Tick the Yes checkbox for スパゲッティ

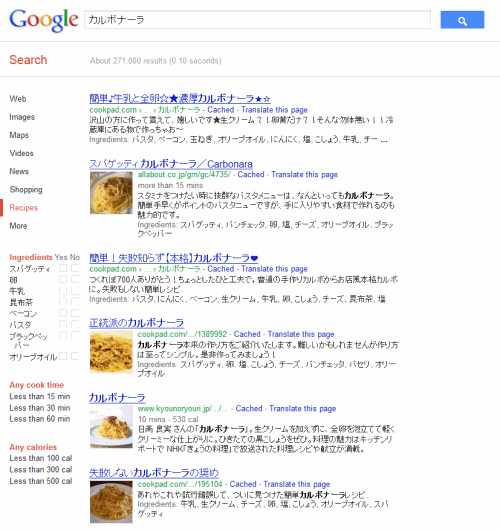pyautogui.click(x=63, y=268)
